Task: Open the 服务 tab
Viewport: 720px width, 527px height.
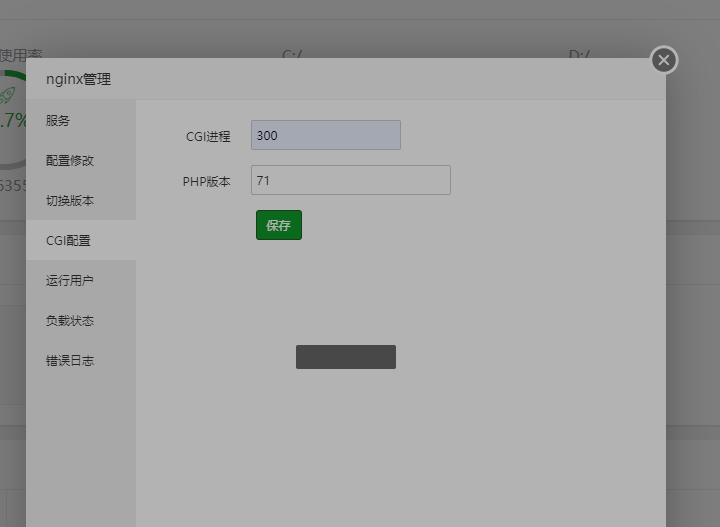Action: pyautogui.click(x=81, y=121)
